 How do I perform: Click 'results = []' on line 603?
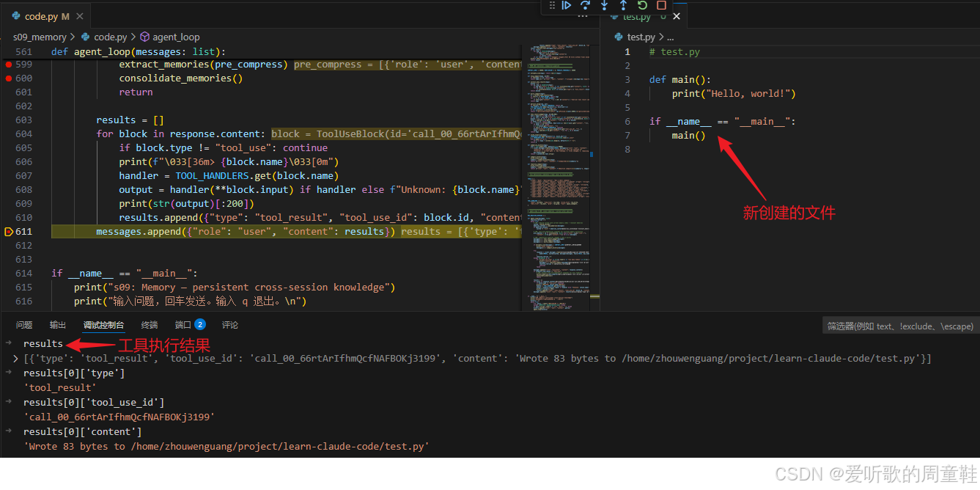[x=130, y=120]
